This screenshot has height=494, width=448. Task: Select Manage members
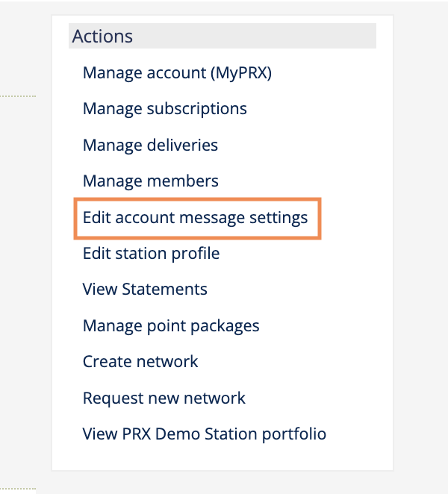150,181
